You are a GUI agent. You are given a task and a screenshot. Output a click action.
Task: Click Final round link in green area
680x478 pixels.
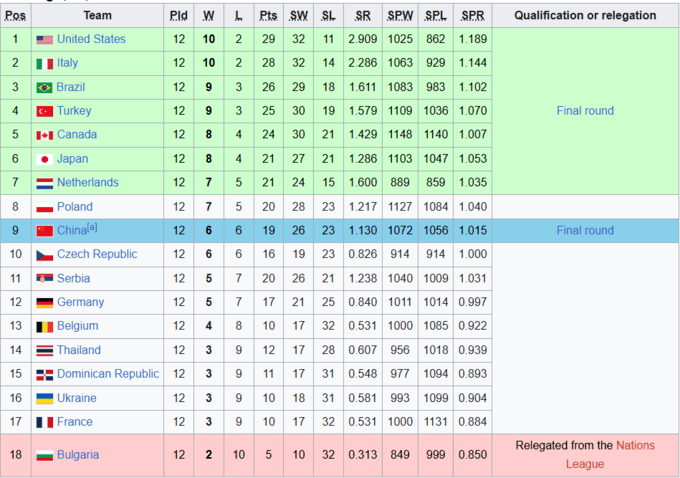(x=585, y=111)
